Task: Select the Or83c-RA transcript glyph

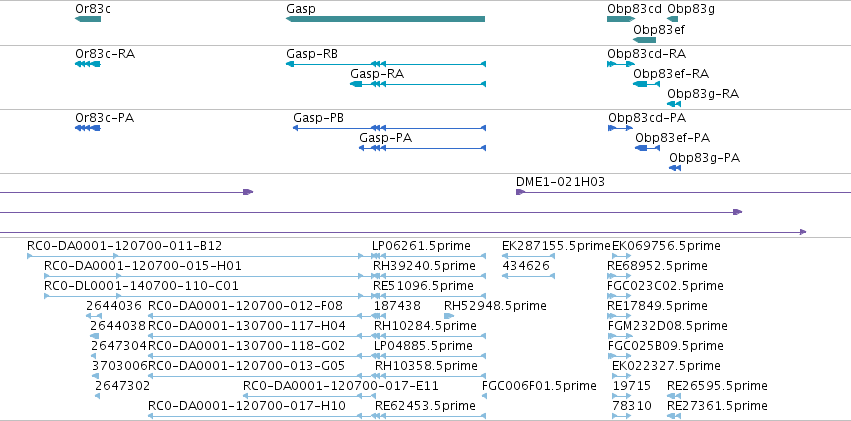Action: (88, 64)
